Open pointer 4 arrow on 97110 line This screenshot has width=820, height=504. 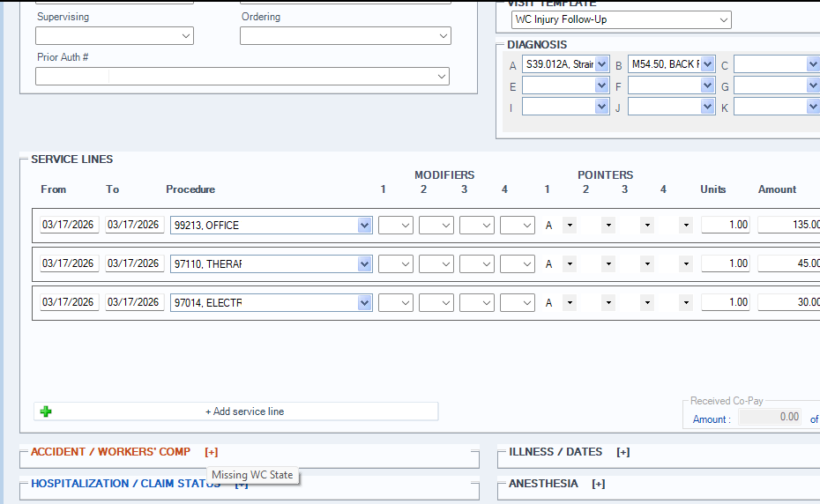tap(686, 264)
